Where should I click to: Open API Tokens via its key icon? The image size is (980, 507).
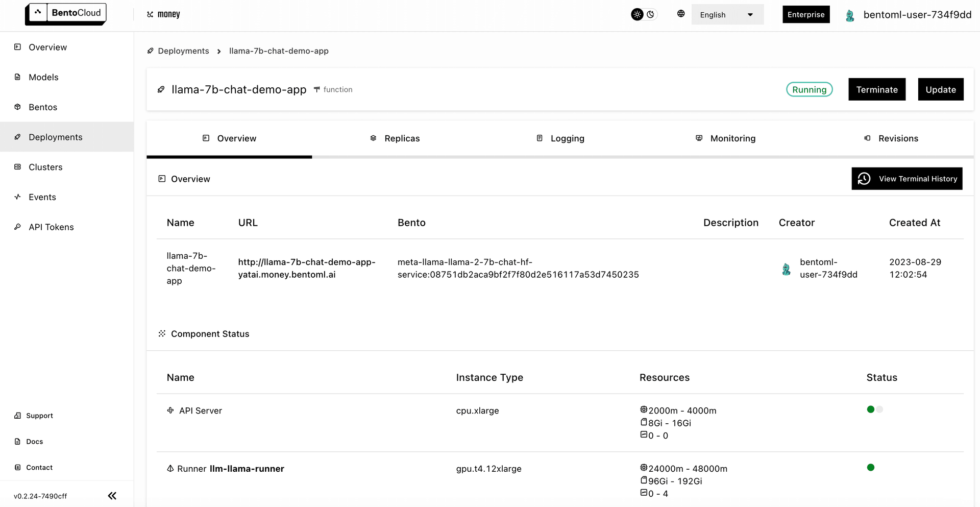point(17,227)
